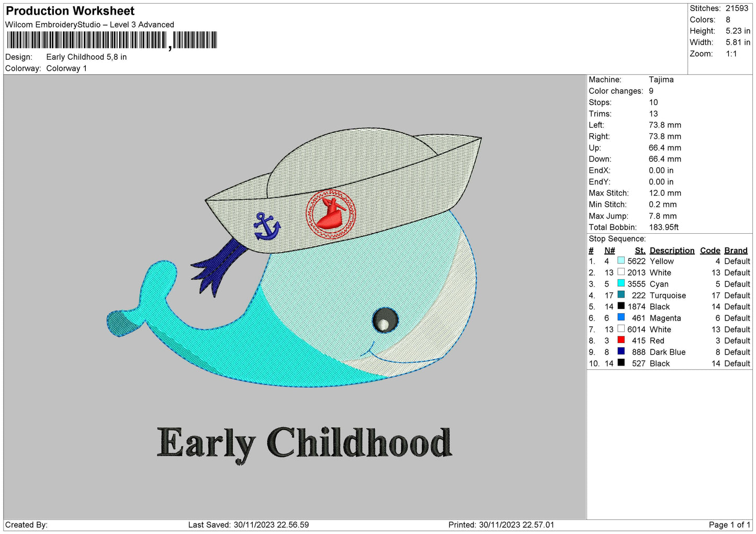
Task: Click the Description column header
Action: click(672, 251)
